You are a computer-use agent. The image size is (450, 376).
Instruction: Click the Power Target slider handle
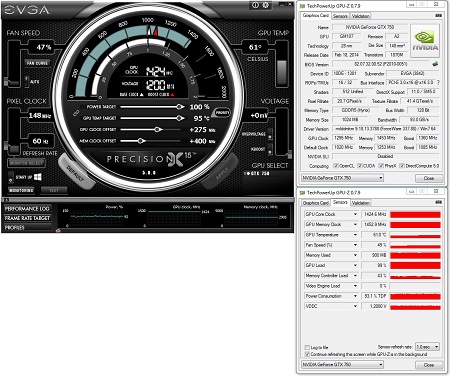tap(180, 107)
